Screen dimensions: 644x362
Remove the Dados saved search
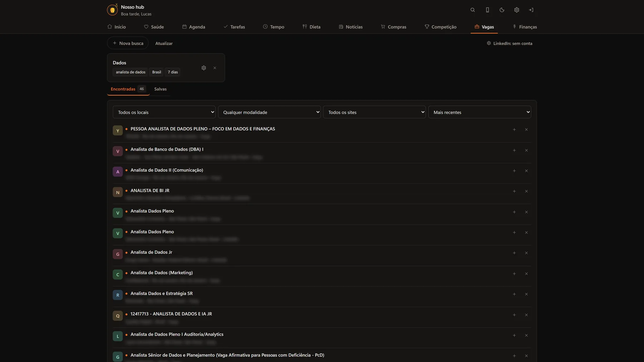(x=215, y=68)
